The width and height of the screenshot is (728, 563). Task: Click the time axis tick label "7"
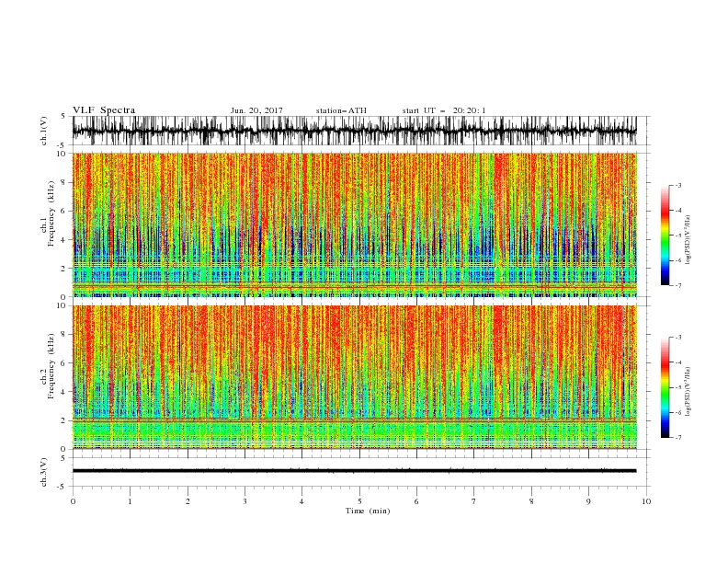tap(474, 501)
